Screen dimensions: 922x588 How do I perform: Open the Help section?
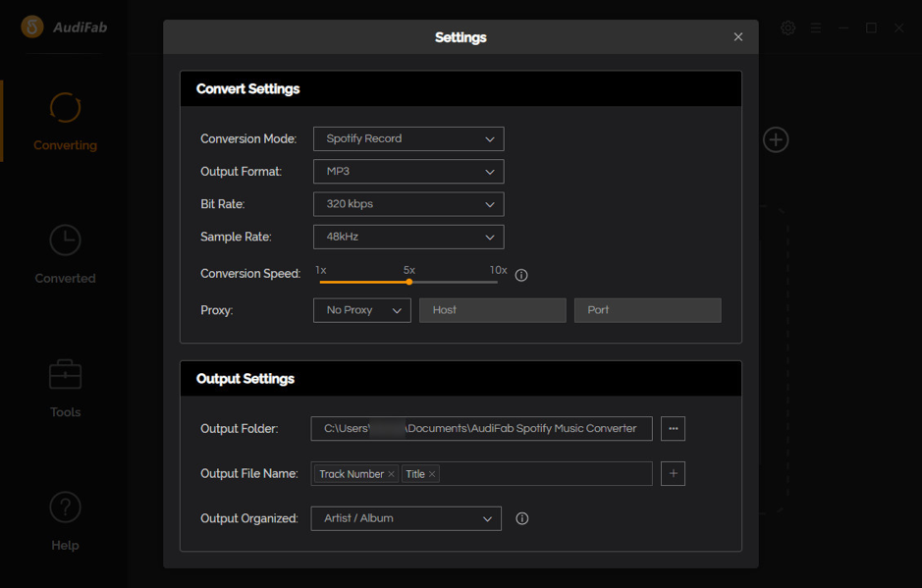(x=65, y=521)
